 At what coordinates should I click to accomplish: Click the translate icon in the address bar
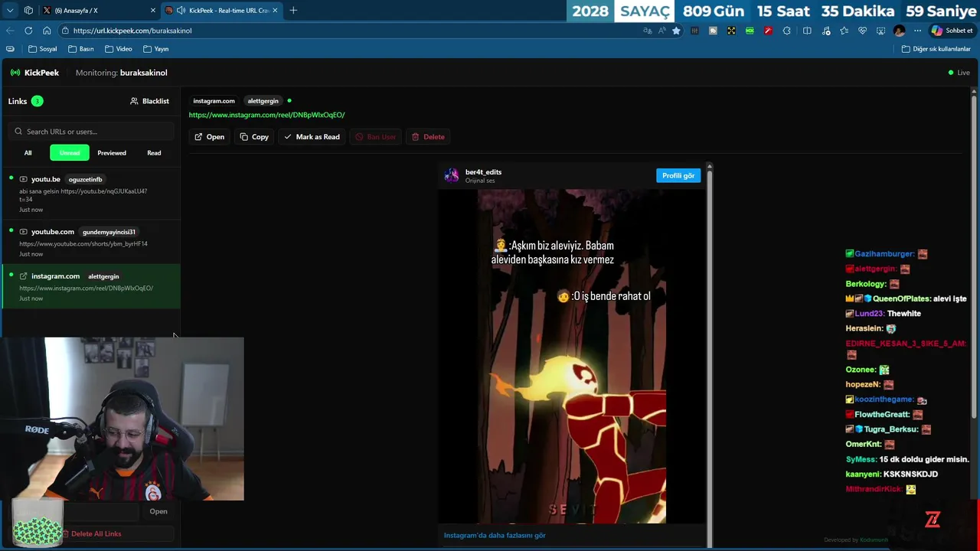pyautogui.click(x=648, y=31)
